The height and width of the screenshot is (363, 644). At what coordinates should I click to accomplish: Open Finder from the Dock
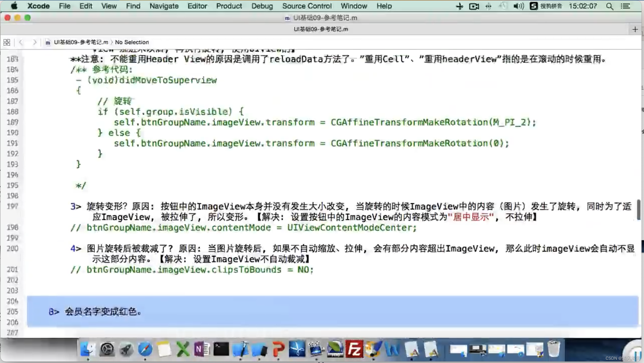point(88,349)
